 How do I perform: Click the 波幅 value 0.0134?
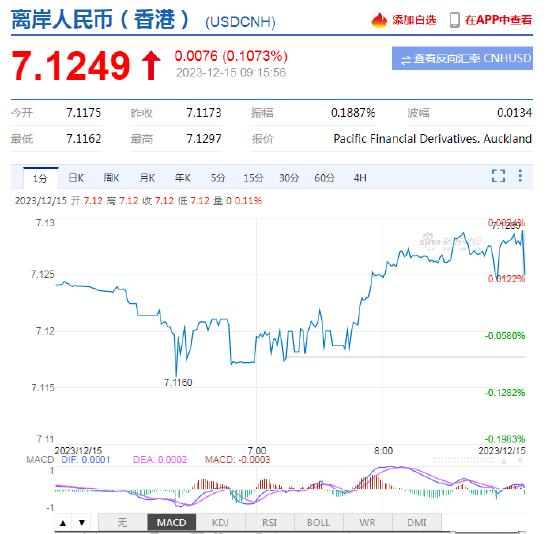click(x=515, y=113)
